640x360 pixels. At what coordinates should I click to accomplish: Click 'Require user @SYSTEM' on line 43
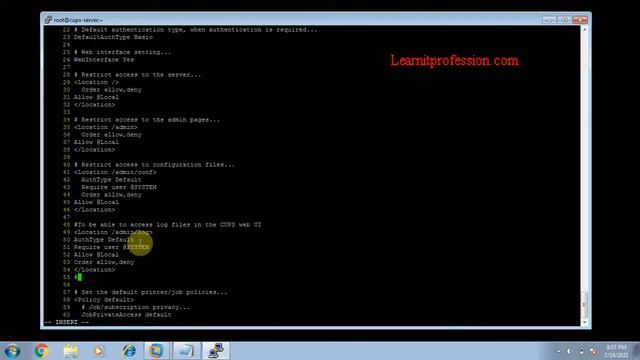point(119,187)
